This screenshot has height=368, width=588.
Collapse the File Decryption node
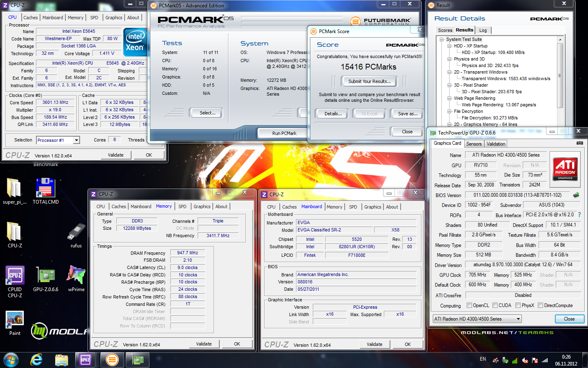450,112
